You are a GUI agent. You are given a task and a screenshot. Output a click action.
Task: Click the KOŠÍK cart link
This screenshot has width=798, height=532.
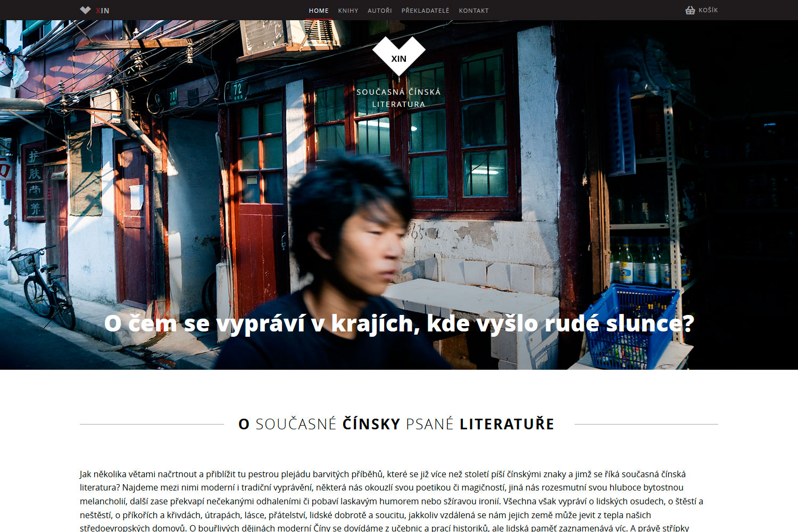tap(708, 10)
